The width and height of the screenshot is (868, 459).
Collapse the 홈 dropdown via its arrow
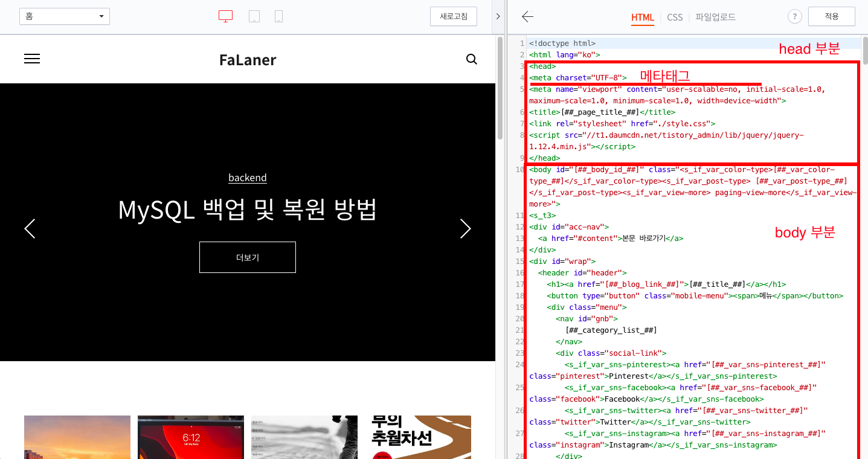click(x=101, y=16)
